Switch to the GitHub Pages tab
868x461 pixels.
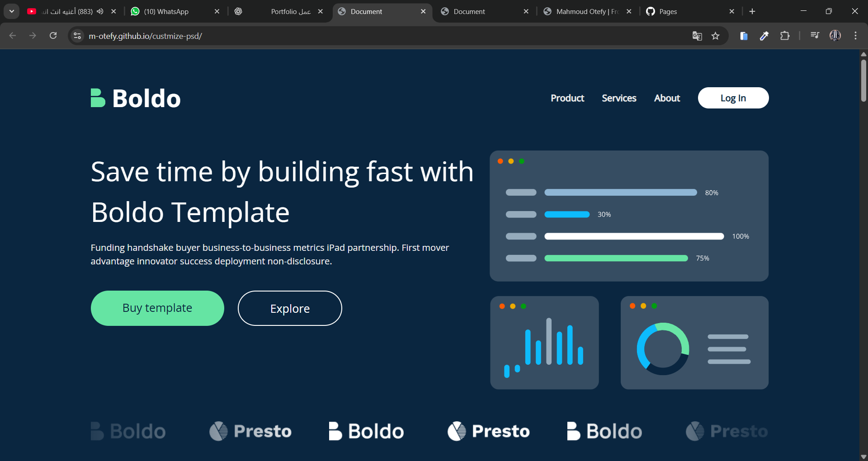pyautogui.click(x=668, y=11)
